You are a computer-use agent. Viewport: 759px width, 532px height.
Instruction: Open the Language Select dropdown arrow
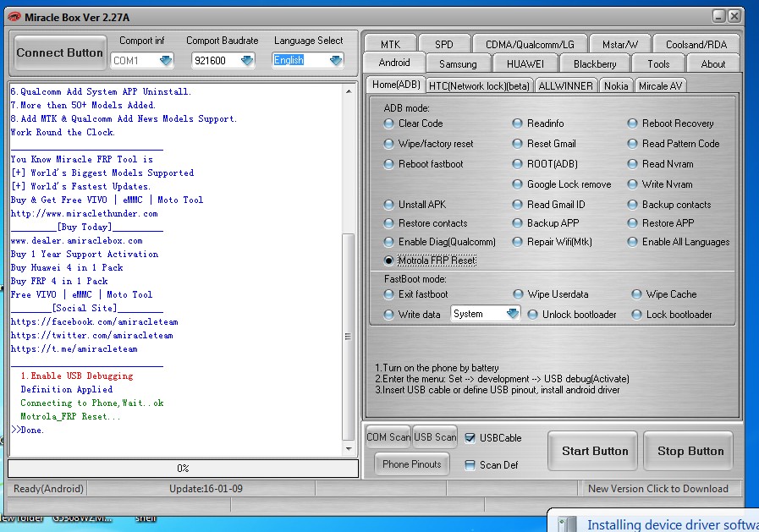coord(336,60)
